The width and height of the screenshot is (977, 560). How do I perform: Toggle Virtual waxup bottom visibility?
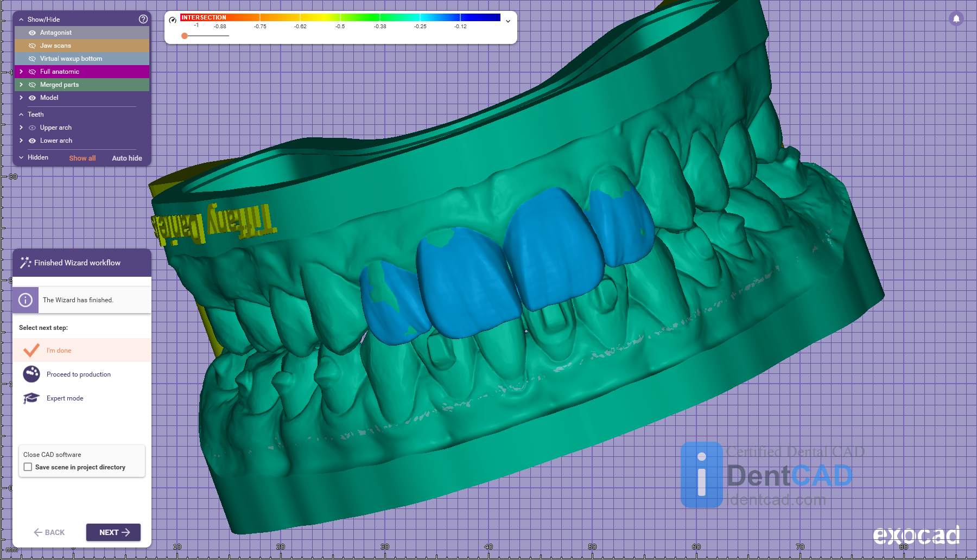click(x=32, y=59)
